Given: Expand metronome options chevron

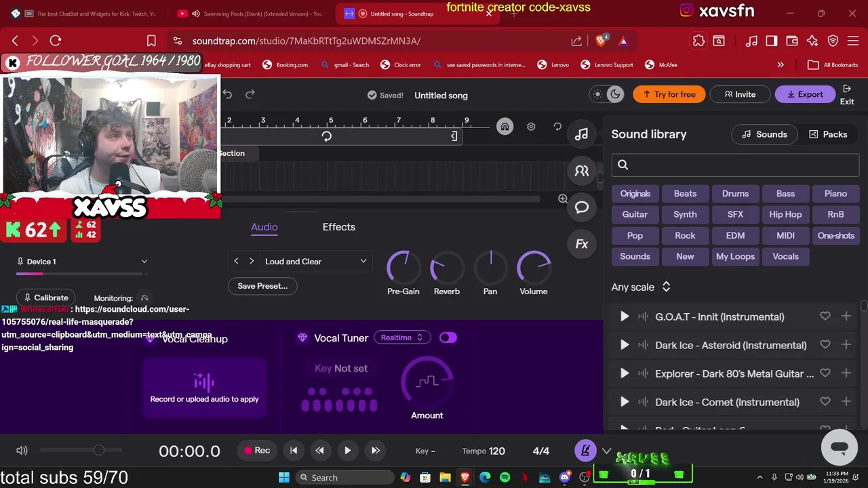Looking at the screenshot, I should click(x=606, y=451).
